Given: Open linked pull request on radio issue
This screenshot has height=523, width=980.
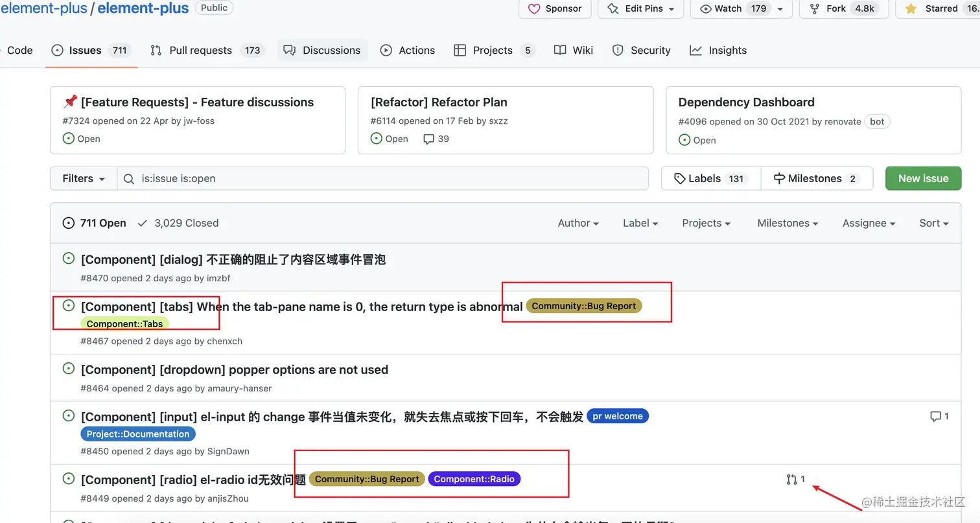Looking at the screenshot, I should (795, 480).
